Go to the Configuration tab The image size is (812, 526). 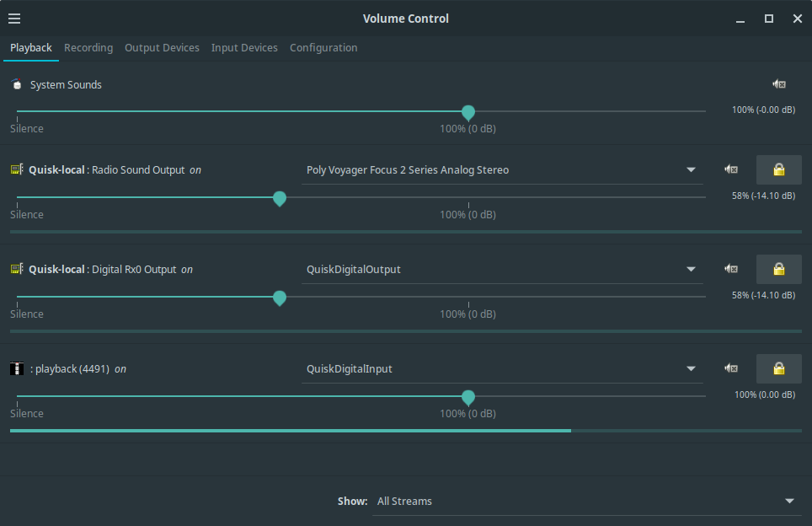tap(323, 48)
